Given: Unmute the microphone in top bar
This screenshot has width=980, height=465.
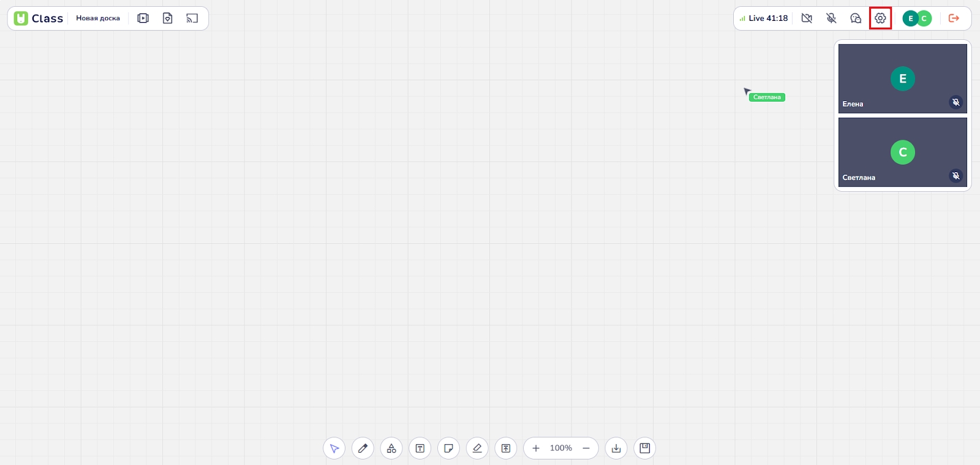Looking at the screenshot, I should [x=831, y=18].
